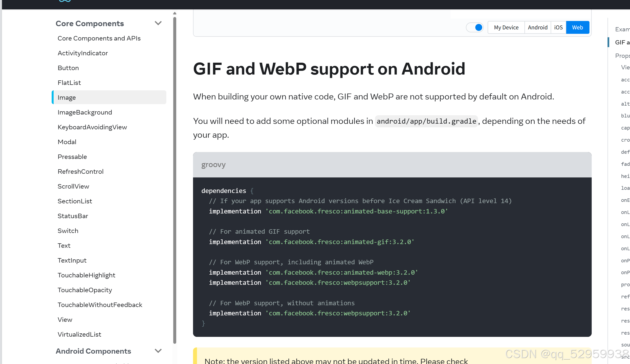Click the React Native logo icon

pos(65,1)
